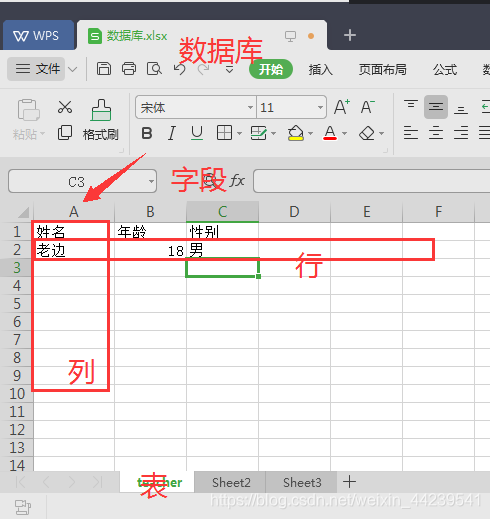Switch to Sheet3 tab

click(302, 482)
